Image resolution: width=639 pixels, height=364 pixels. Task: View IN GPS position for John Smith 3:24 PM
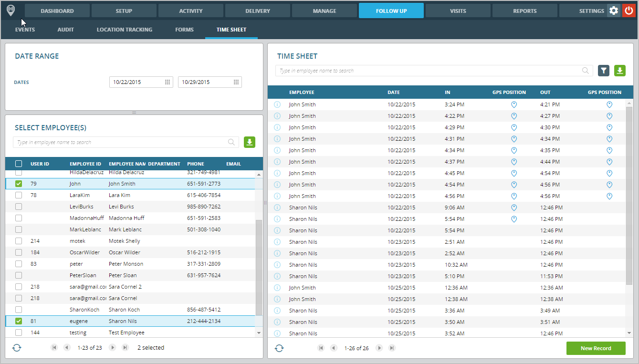click(514, 104)
